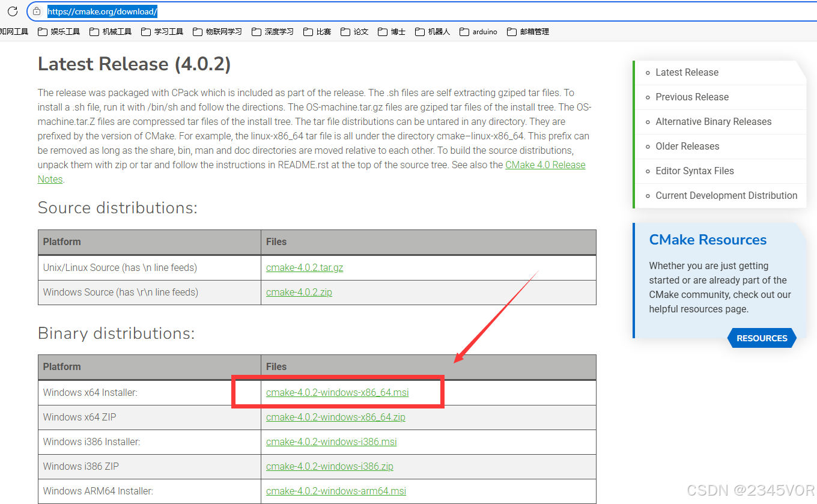Click the Source distributions heading
Screen dimensions: 817x504
118,208
